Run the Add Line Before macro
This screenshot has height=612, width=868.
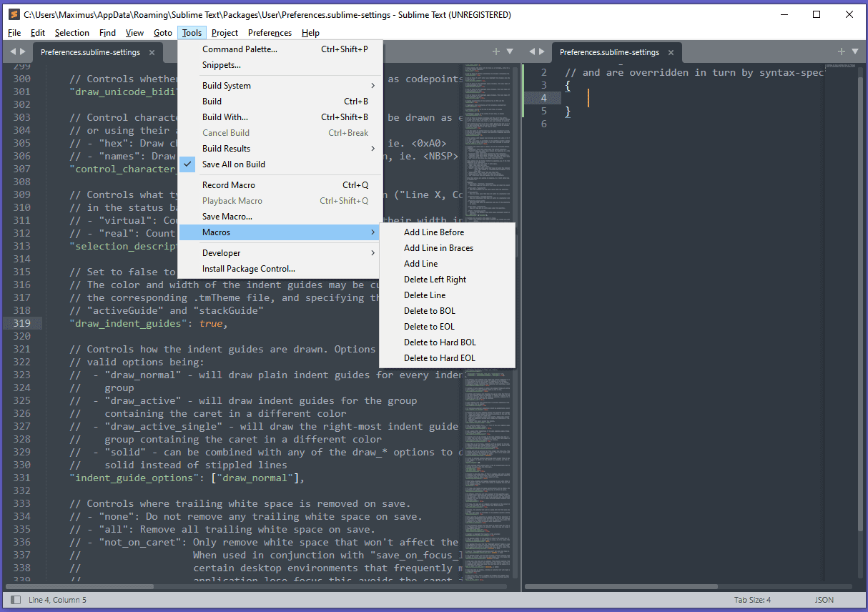point(447,232)
